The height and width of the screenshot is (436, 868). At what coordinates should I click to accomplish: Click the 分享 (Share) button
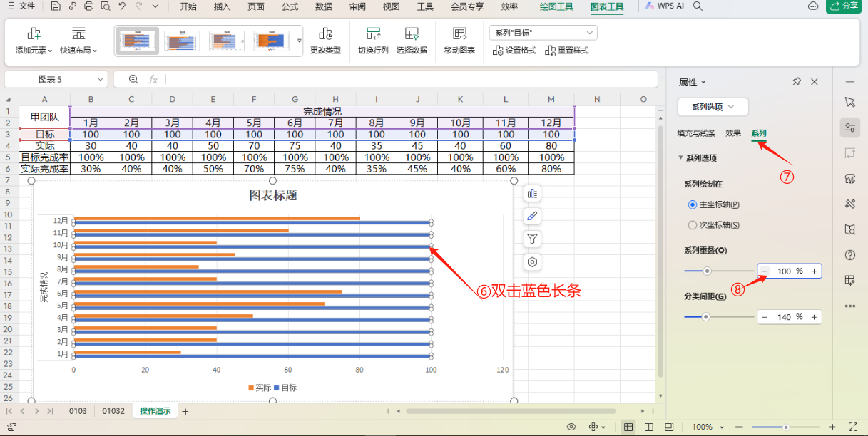click(844, 6)
